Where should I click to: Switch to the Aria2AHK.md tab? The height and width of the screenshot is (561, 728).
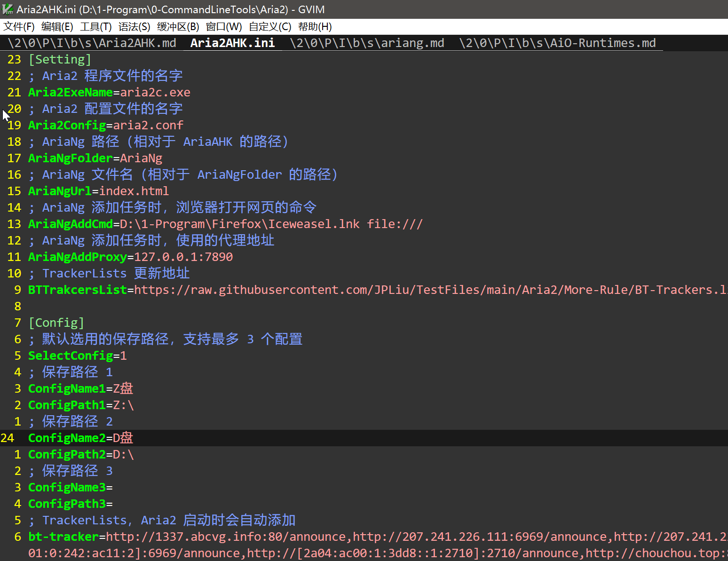[x=92, y=43]
